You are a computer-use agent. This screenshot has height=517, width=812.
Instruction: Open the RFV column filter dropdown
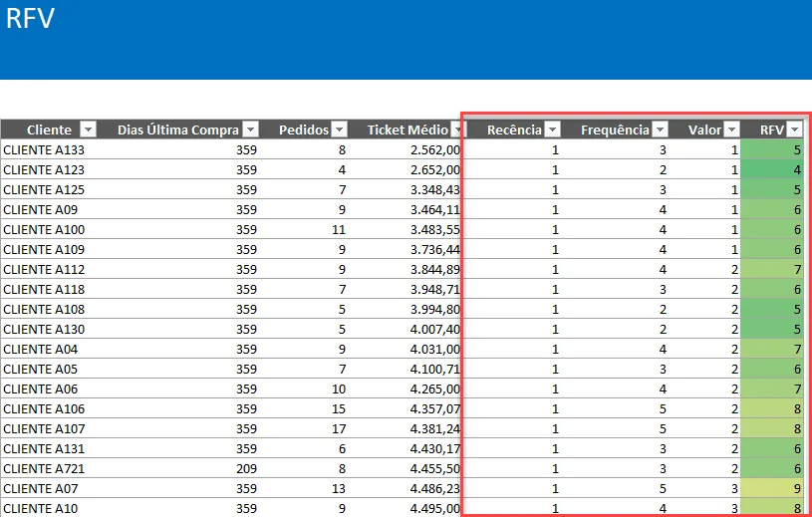coord(795,129)
